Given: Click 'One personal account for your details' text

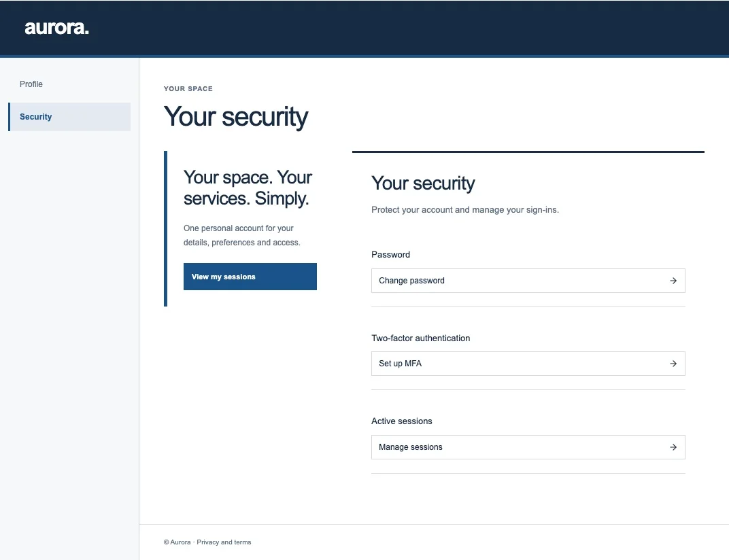Looking at the screenshot, I should (242, 235).
